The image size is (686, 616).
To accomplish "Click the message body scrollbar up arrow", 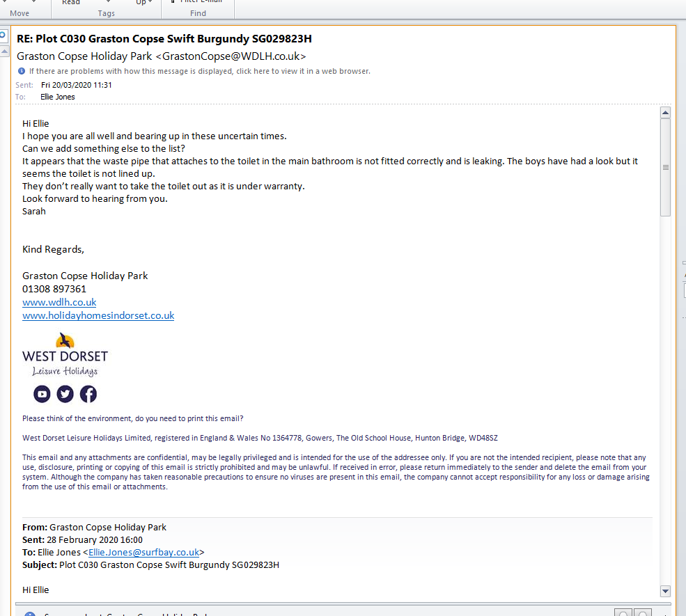I will (x=665, y=113).
